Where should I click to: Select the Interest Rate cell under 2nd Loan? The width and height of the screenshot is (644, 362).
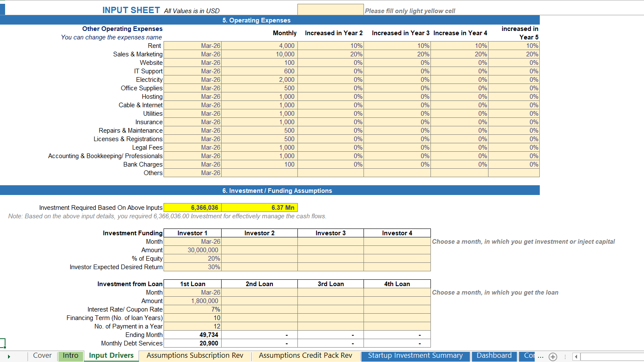[x=259, y=309]
